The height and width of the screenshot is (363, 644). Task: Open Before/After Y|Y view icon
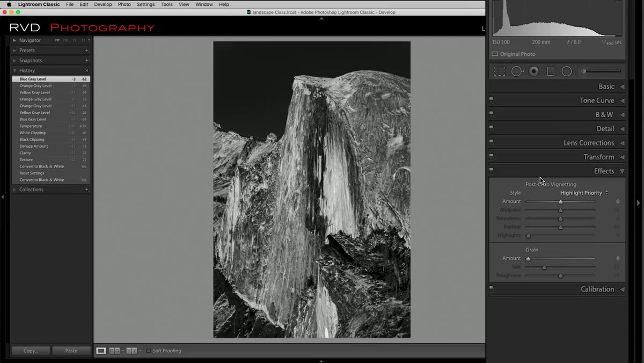tap(131, 351)
